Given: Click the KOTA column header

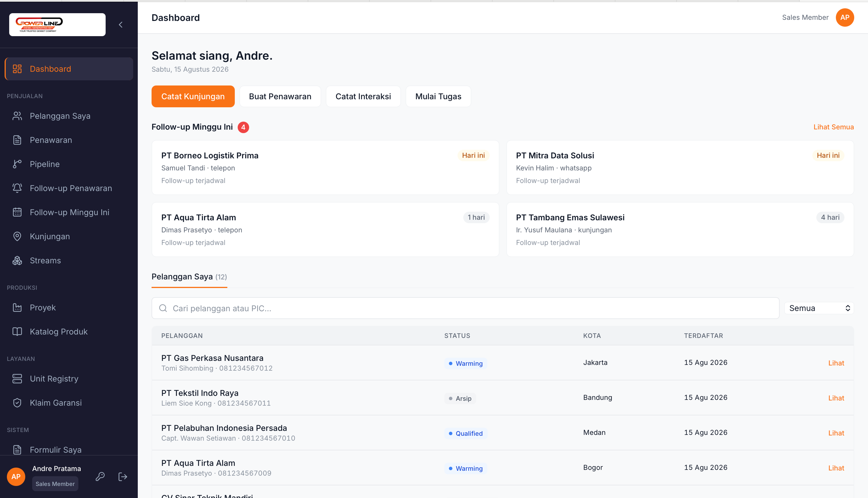Looking at the screenshot, I should coord(592,336).
